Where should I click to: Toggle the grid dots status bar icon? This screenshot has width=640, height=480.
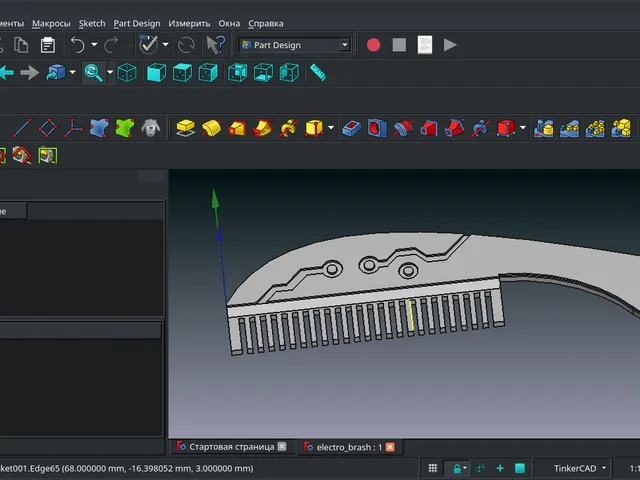coord(433,468)
